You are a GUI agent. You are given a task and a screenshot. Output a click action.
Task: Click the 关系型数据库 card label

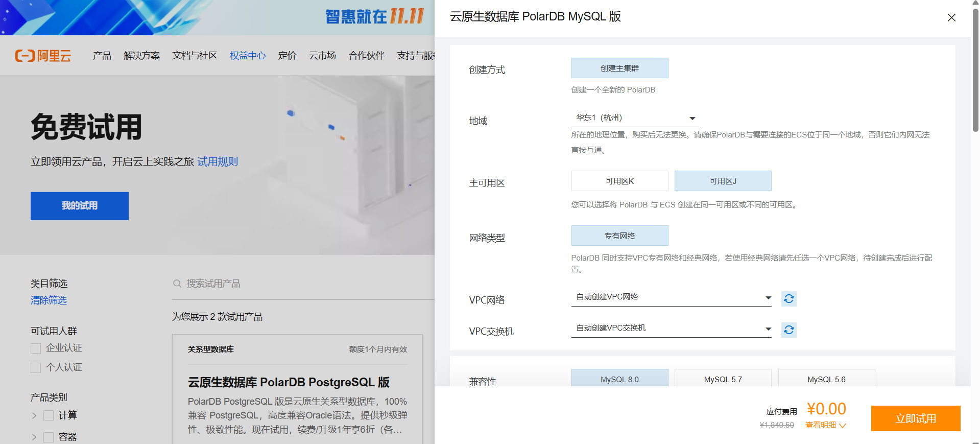[x=211, y=349]
